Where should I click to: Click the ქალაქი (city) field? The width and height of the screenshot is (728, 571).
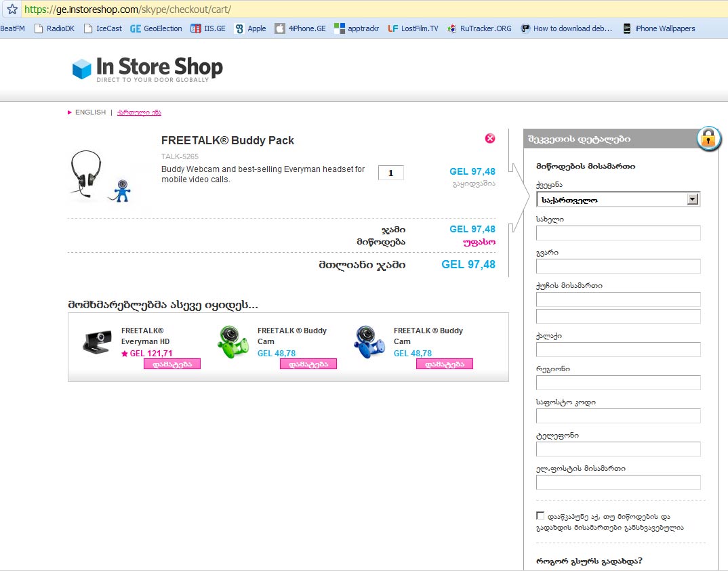(x=618, y=350)
